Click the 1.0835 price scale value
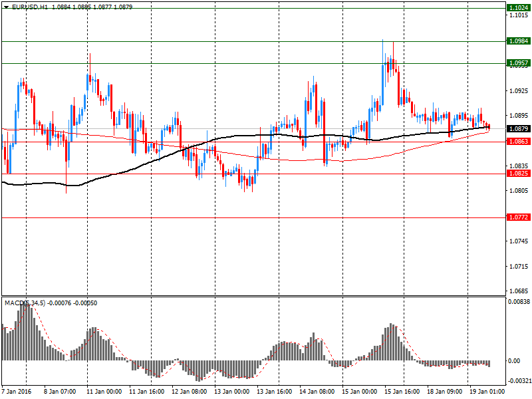Viewport: 532px width, 399px height. [x=519, y=166]
